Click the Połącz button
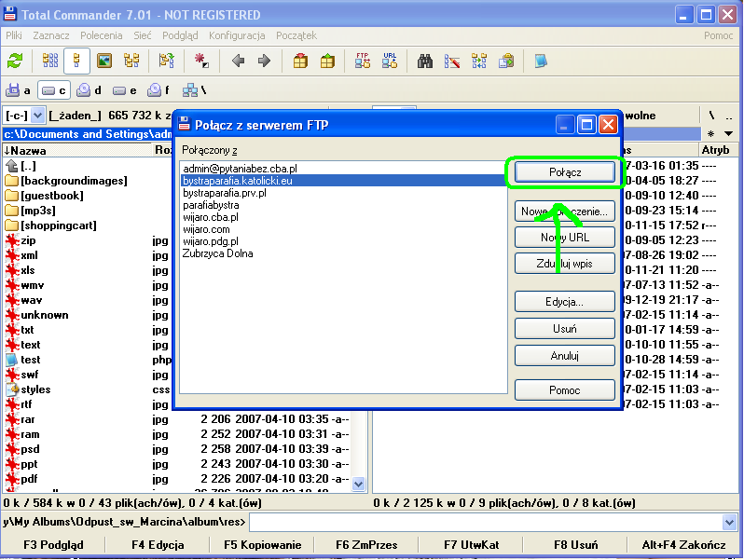Image resolution: width=744 pixels, height=560 pixels. point(564,172)
